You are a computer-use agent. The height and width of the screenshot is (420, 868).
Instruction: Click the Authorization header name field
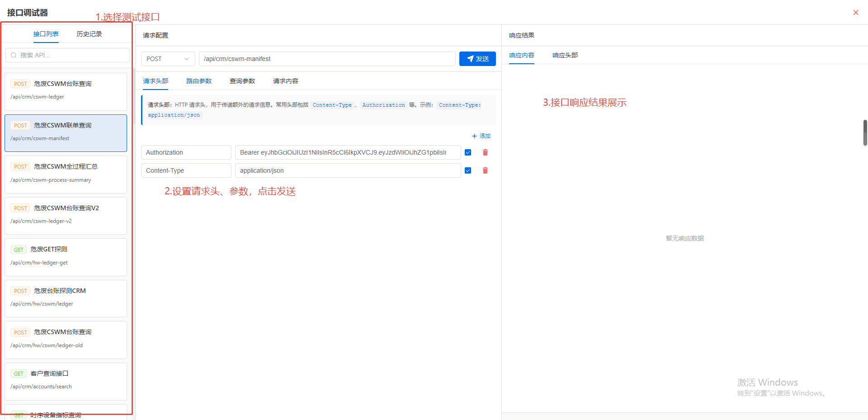(186, 152)
